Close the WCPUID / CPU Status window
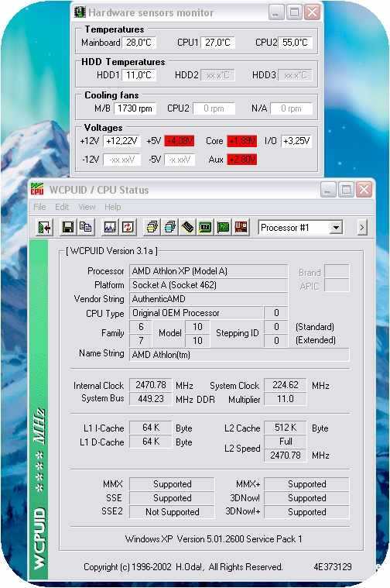The image size is (390, 588). tap(364, 190)
